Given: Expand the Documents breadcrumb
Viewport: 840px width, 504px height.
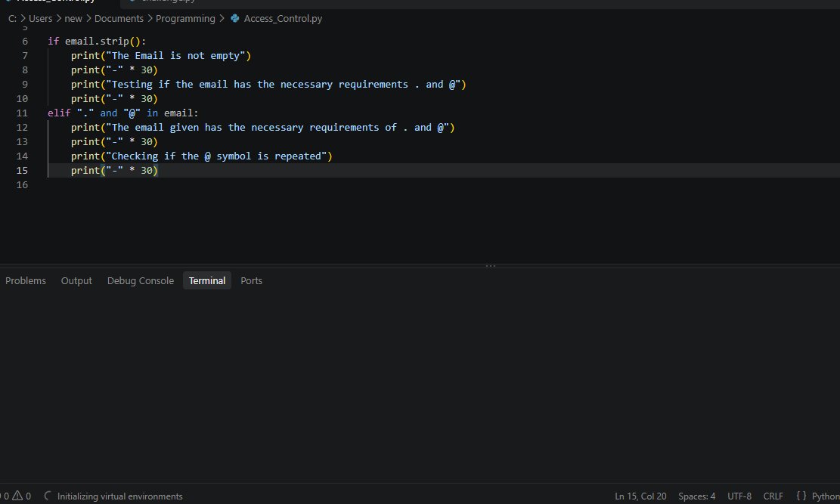Looking at the screenshot, I should 119,18.
